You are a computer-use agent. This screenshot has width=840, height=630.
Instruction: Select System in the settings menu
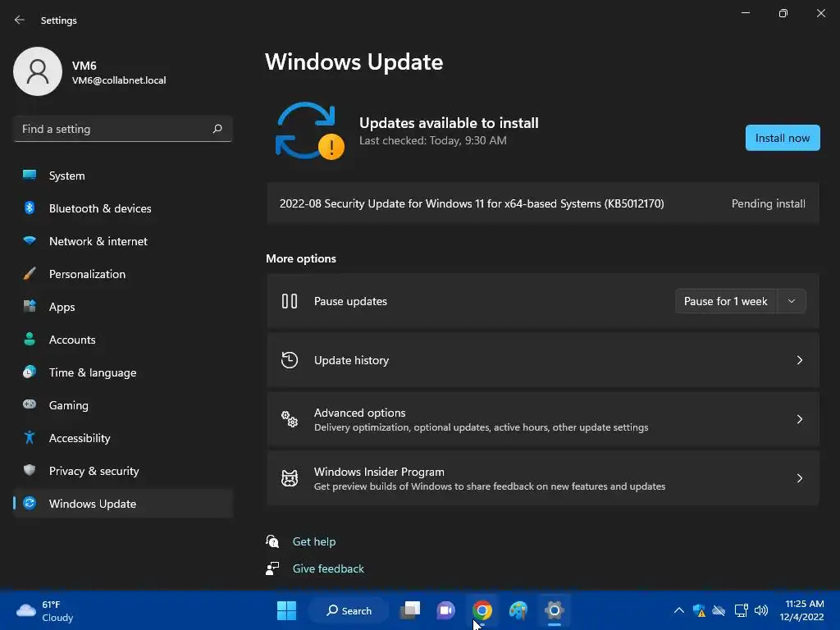(x=123, y=176)
